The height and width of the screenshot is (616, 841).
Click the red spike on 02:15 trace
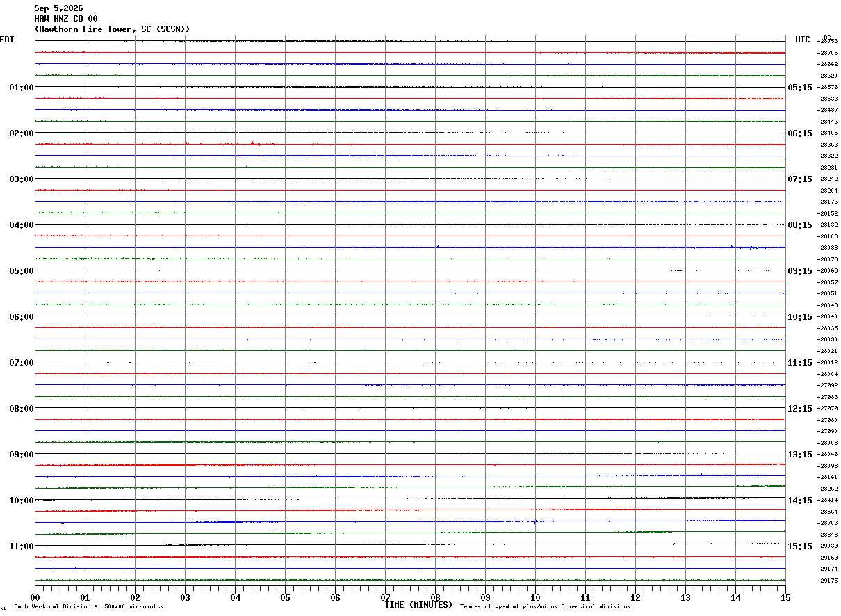[254, 143]
